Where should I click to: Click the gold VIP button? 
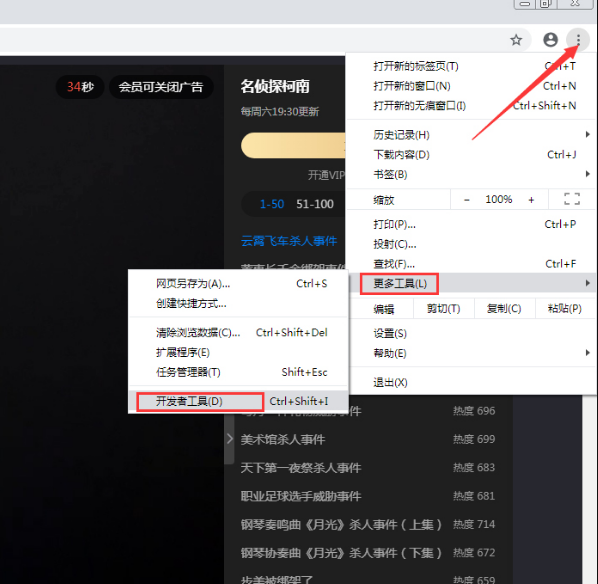click(293, 145)
